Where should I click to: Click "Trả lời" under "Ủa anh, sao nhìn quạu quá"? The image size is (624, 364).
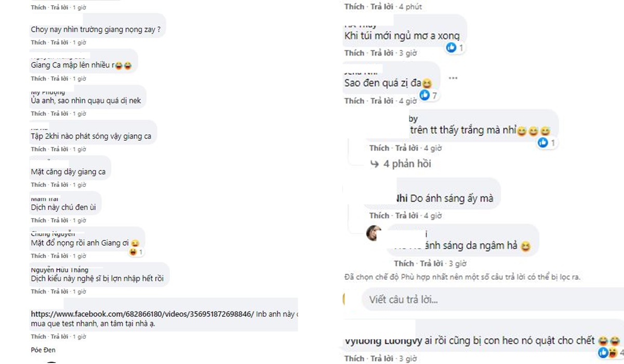[59, 114]
